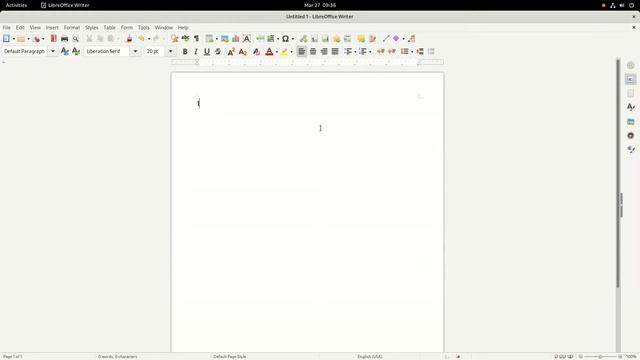The image size is (640, 360).
Task: Open sidebar Gallery panel icon
Action: pyautogui.click(x=631, y=121)
